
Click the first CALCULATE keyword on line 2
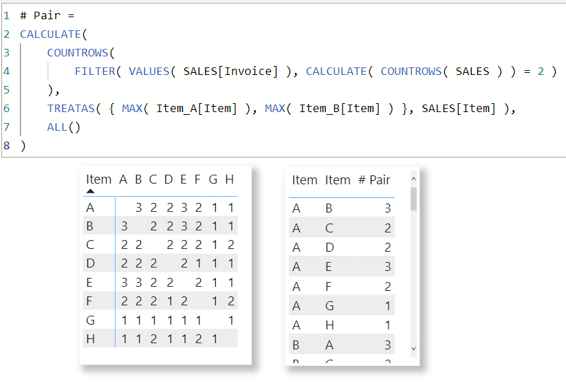[x=50, y=34]
